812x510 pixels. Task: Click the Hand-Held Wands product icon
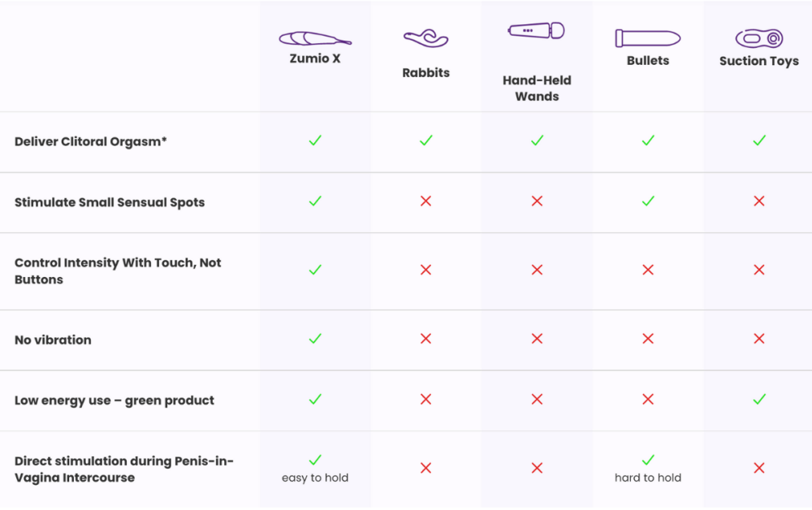pos(536,31)
